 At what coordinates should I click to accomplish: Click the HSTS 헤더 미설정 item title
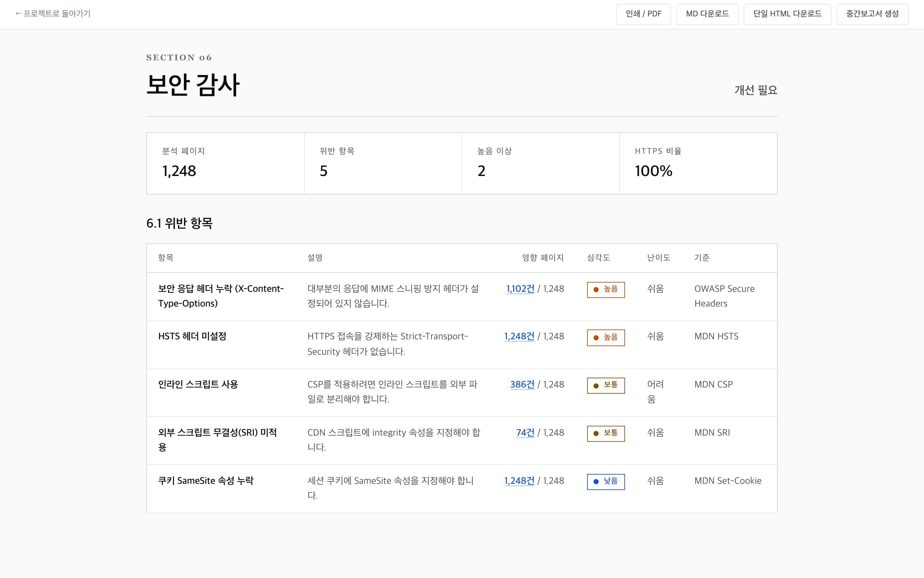(x=193, y=337)
